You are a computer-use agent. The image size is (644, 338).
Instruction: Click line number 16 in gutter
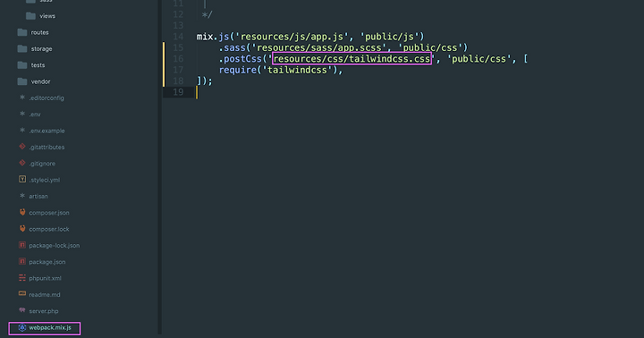tap(178, 59)
